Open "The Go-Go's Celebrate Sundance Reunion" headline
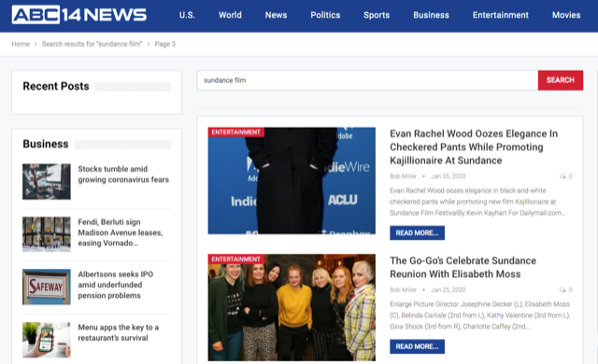The height and width of the screenshot is (364, 598). (463, 267)
